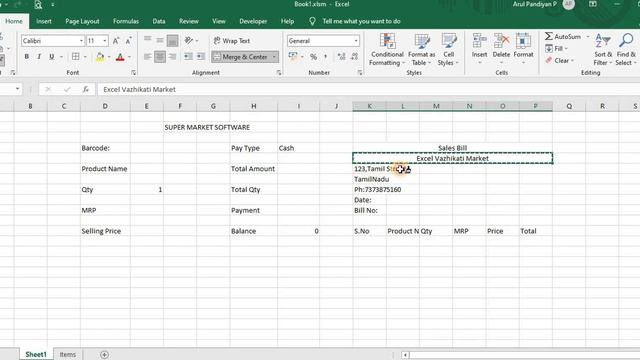Open Conditional Formatting menu
640x360 pixels.
(387, 50)
